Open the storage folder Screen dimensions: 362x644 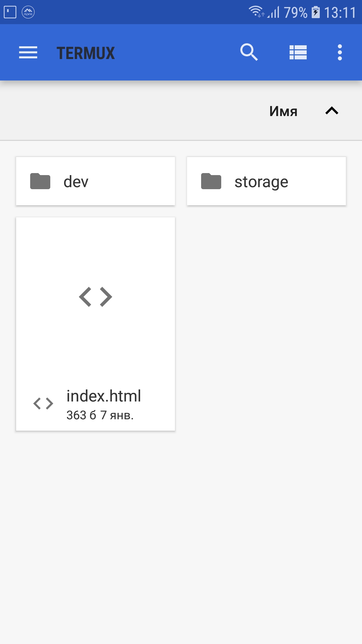266,181
